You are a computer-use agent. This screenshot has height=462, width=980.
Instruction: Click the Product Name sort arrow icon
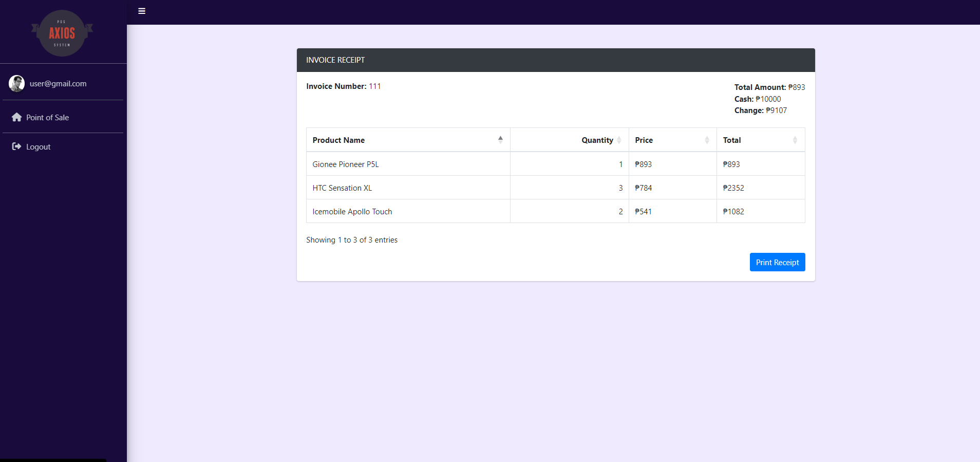[x=500, y=140]
